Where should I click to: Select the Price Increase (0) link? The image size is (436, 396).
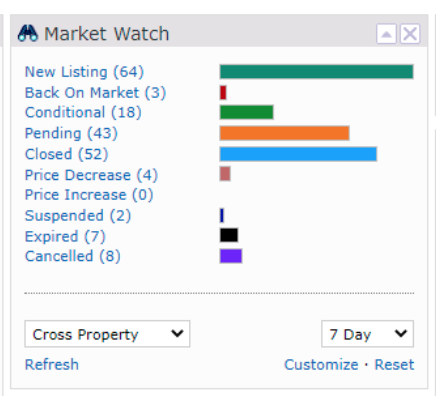coord(89,195)
